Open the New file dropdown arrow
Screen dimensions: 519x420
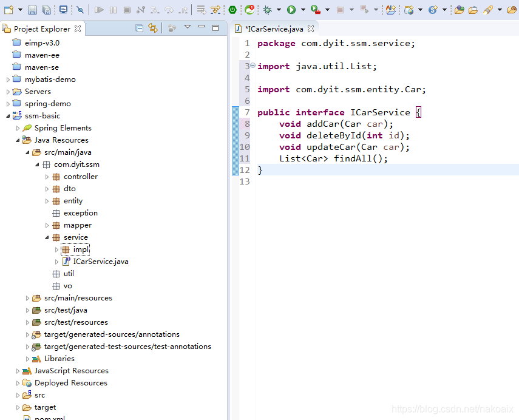[19, 10]
